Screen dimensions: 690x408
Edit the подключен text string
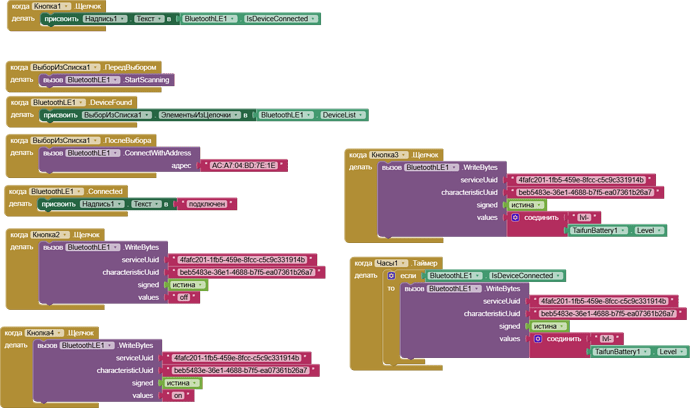point(206,204)
